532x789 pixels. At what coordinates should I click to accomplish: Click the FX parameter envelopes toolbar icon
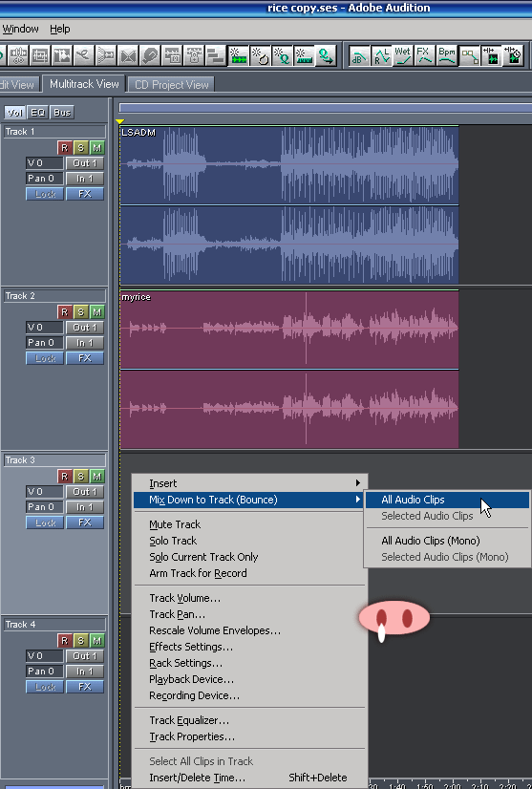424,55
